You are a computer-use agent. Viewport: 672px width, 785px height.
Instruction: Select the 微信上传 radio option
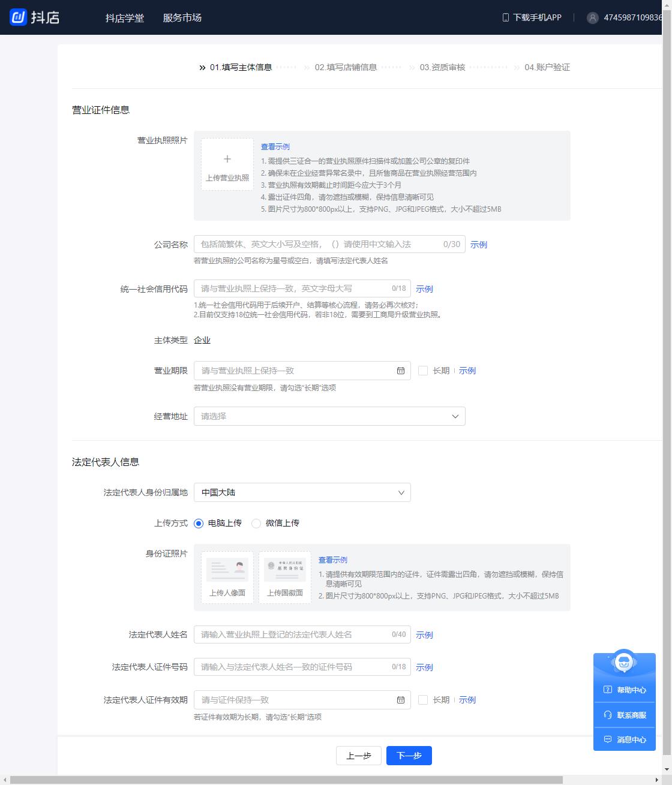[256, 523]
